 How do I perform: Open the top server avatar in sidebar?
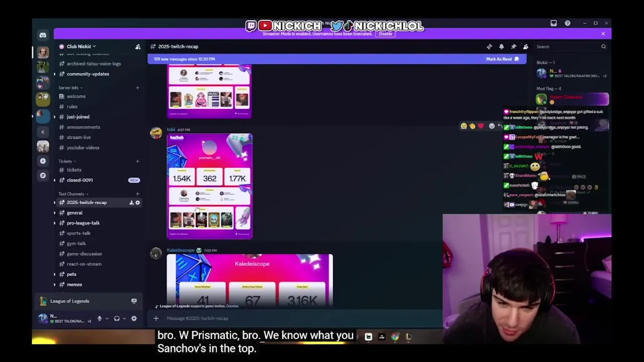[43, 52]
